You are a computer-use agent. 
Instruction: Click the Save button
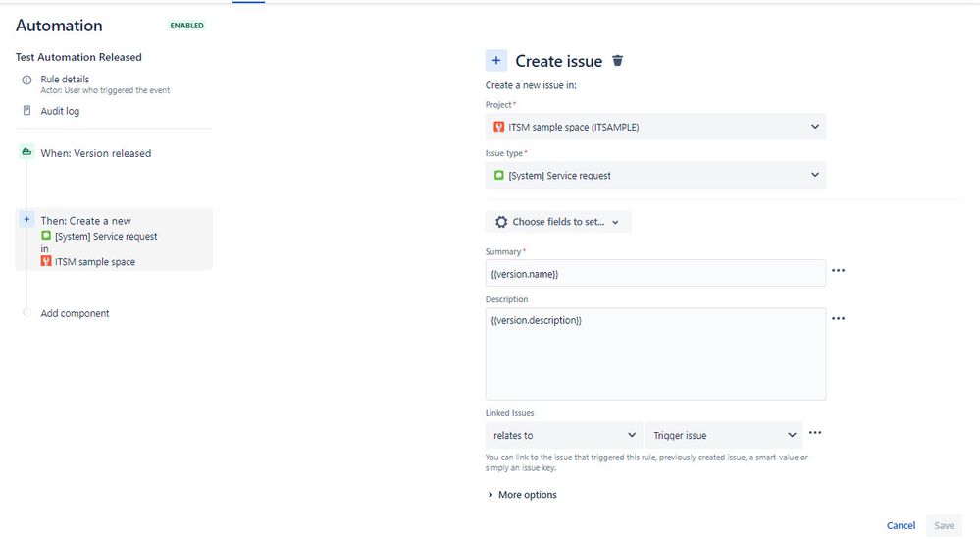pyautogui.click(x=944, y=526)
